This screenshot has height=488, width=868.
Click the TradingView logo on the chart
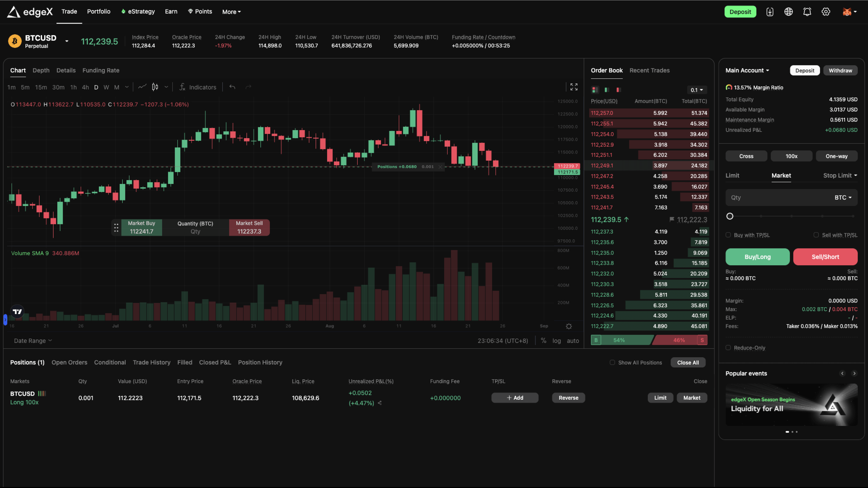click(x=17, y=312)
